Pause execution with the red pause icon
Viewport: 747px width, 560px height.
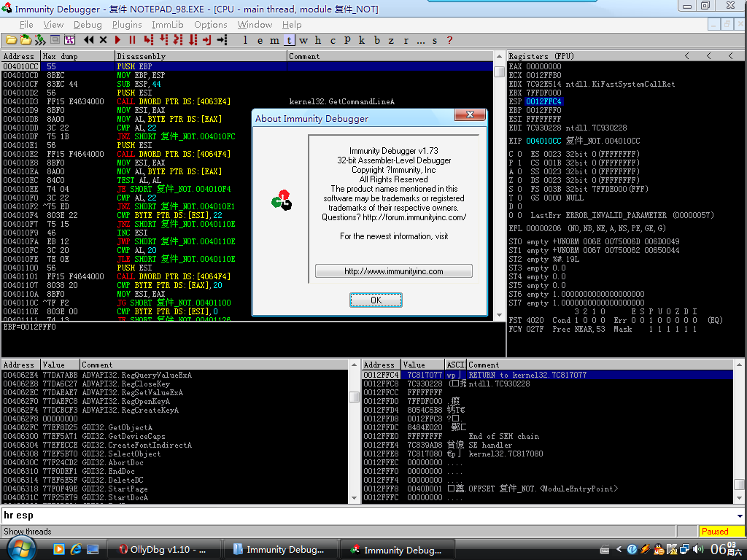tap(133, 41)
